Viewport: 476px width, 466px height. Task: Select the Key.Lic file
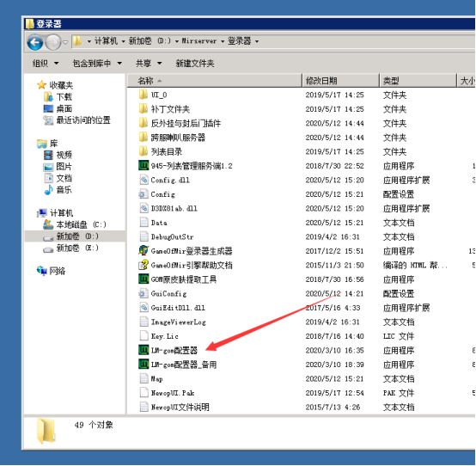159,336
